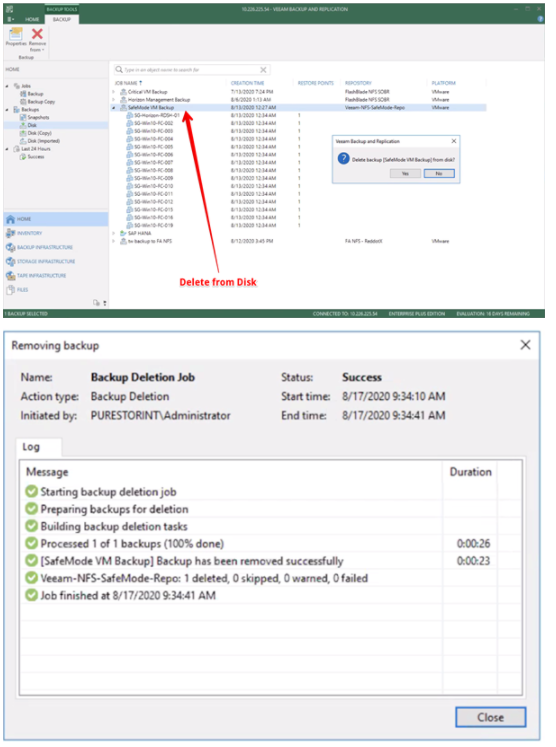Sort by the CREATION TIME column header
The height and width of the screenshot is (747, 556).
tap(247, 83)
